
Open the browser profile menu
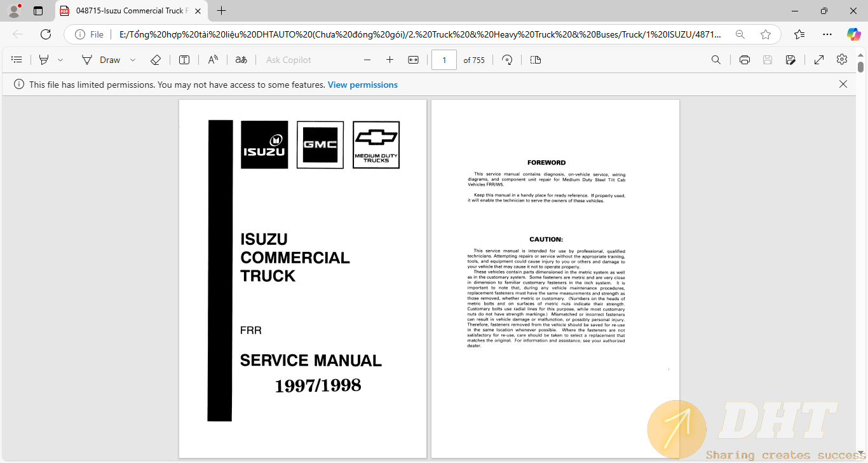14,11
